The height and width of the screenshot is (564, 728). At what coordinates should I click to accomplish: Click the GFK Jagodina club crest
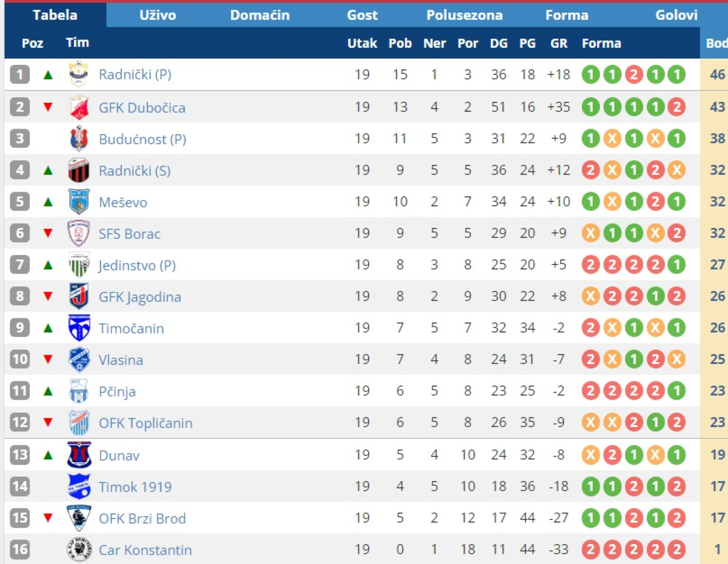(x=78, y=296)
